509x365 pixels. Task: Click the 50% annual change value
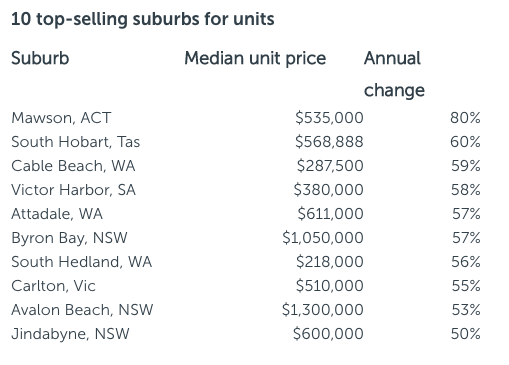point(466,334)
